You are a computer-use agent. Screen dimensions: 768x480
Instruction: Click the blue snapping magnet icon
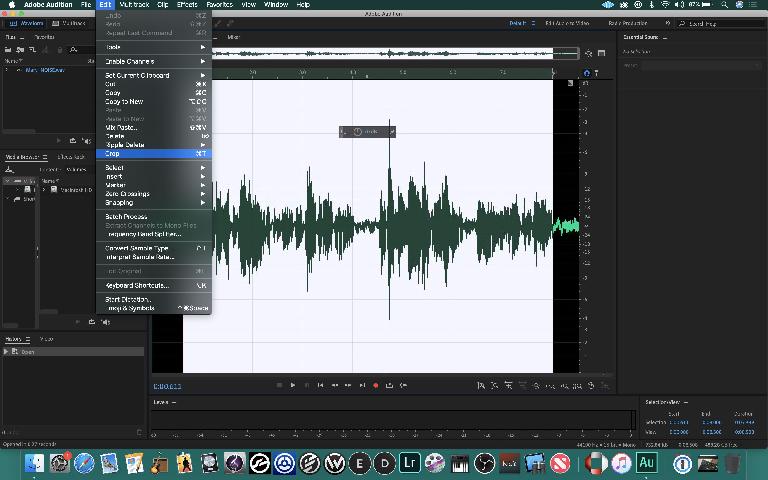[x=587, y=73]
